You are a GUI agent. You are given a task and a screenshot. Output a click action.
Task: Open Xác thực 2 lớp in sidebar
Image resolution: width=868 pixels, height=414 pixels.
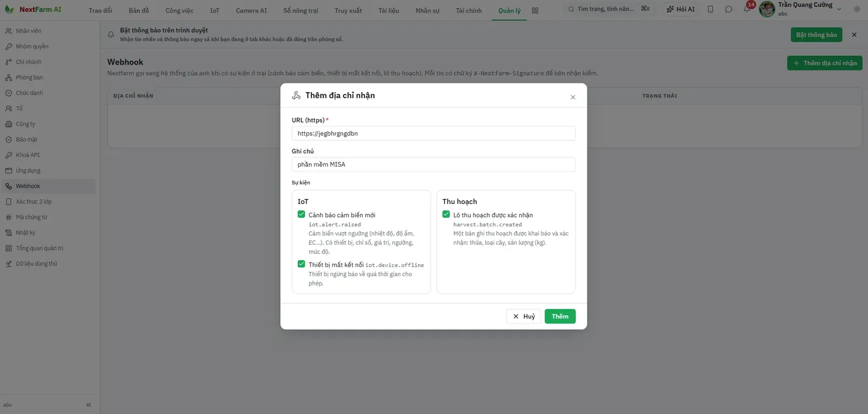point(49,202)
